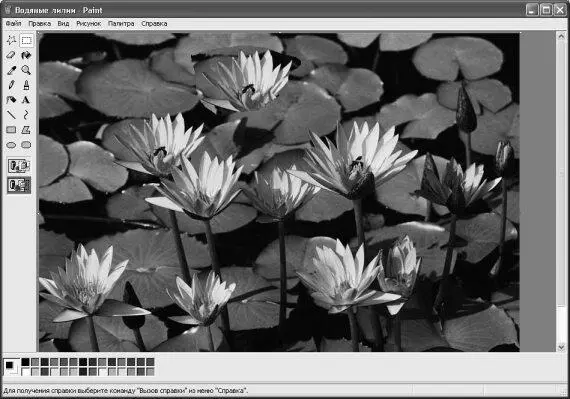570x399 pixels.
Task: Enable the opaque selection option in the toolbox
Action: click(19, 166)
